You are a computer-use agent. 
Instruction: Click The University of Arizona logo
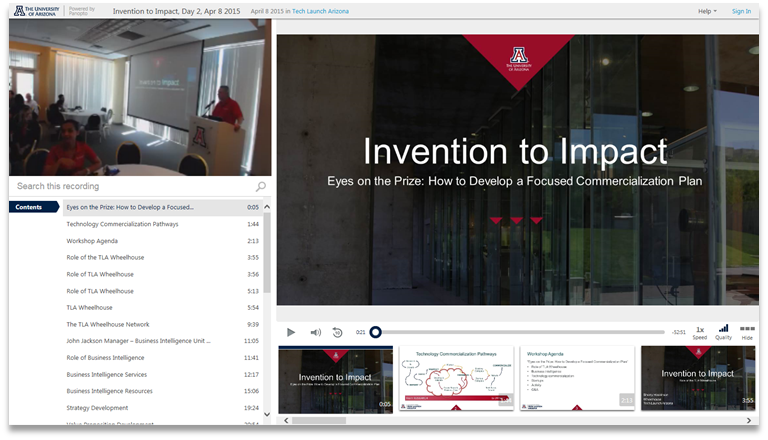click(37, 11)
